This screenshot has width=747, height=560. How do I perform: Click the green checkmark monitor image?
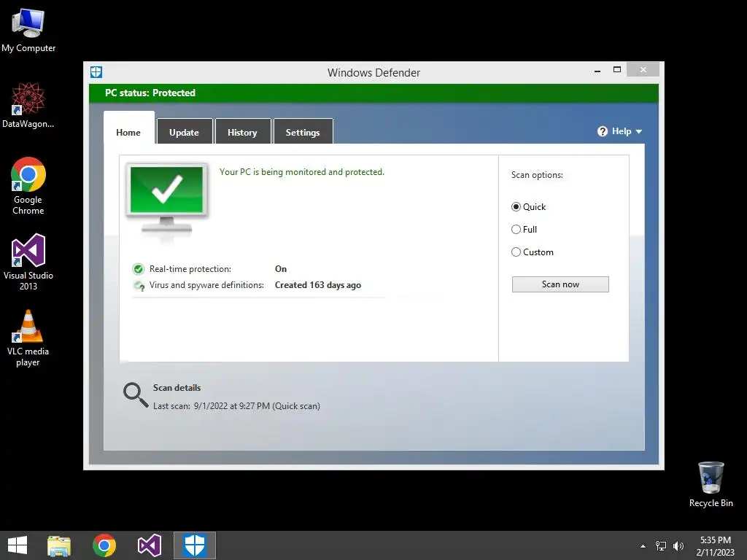tap(167, 200)
